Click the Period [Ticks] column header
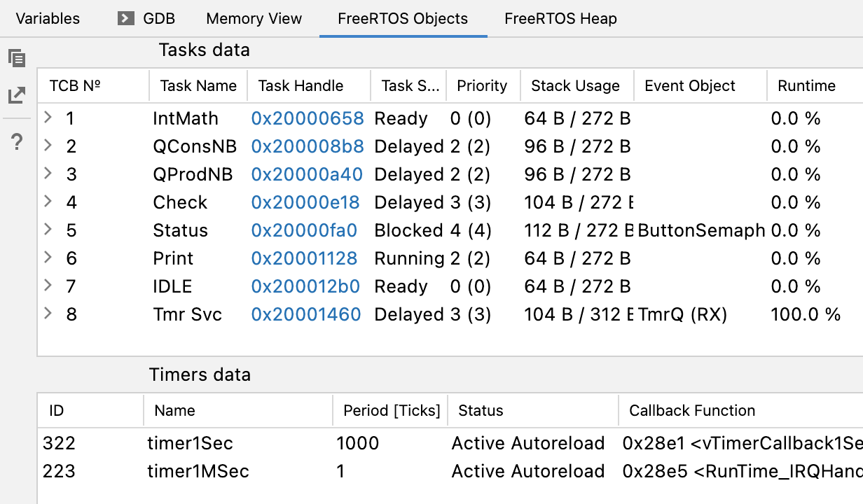 tap(392, 411)
